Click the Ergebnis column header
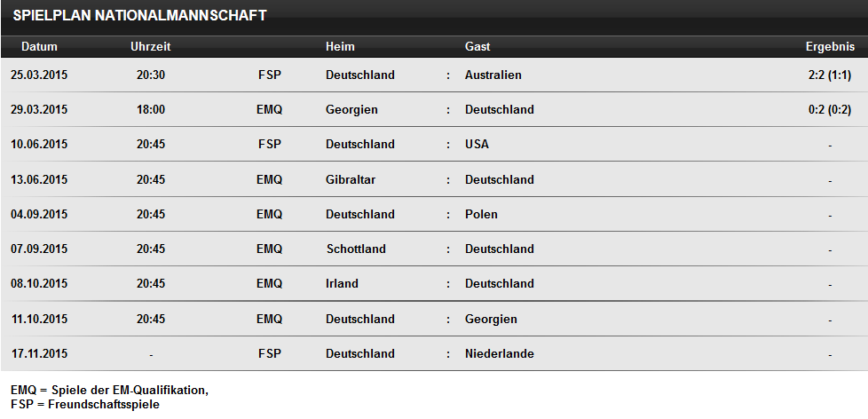This screenshot has width=868, height=419. 830,46
